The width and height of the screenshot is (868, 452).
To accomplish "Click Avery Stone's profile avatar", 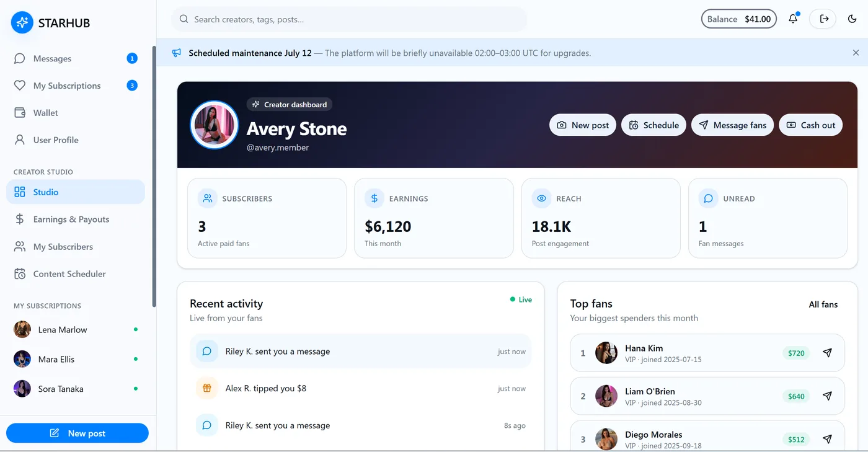I will [215, 125].
